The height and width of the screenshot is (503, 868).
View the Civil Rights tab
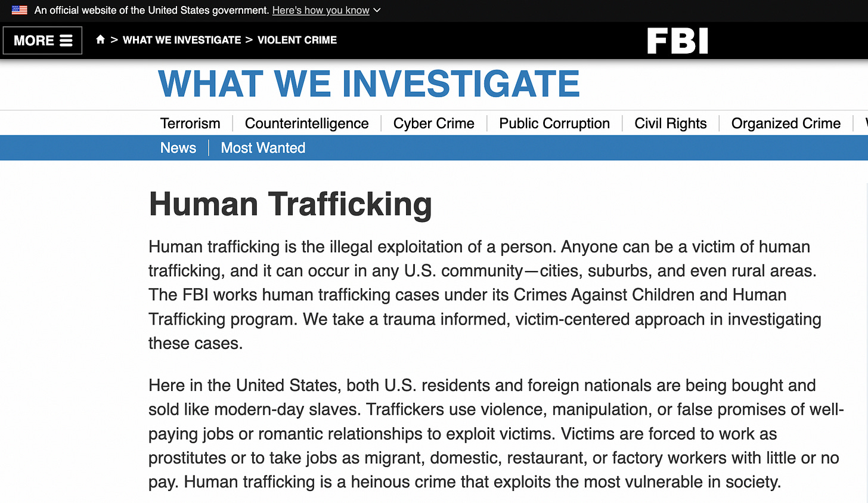coord(670,124)
